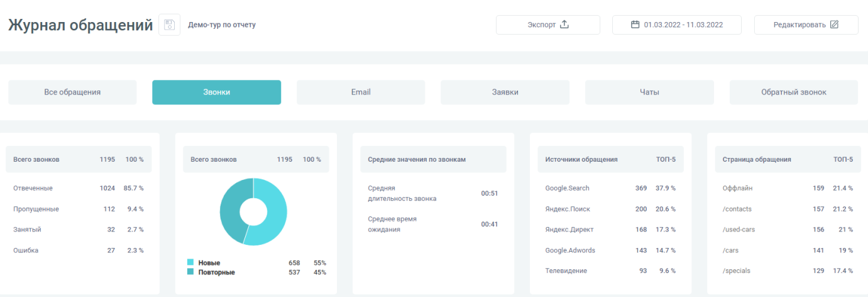
Task: Click the Отвеченные value 1024
Action: tap(107, 188)
